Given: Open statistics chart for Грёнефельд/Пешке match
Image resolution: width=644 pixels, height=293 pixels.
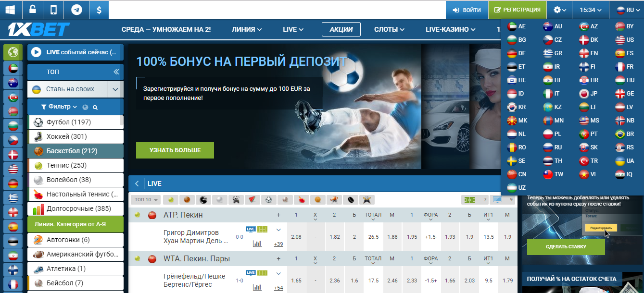Looking at the screenshot, I should point(257,287).
